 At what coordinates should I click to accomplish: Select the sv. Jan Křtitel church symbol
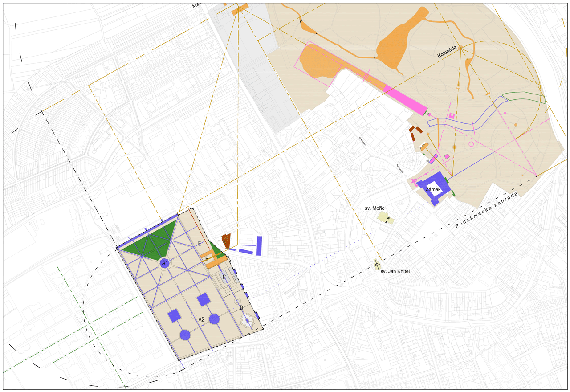pos(378,264)
